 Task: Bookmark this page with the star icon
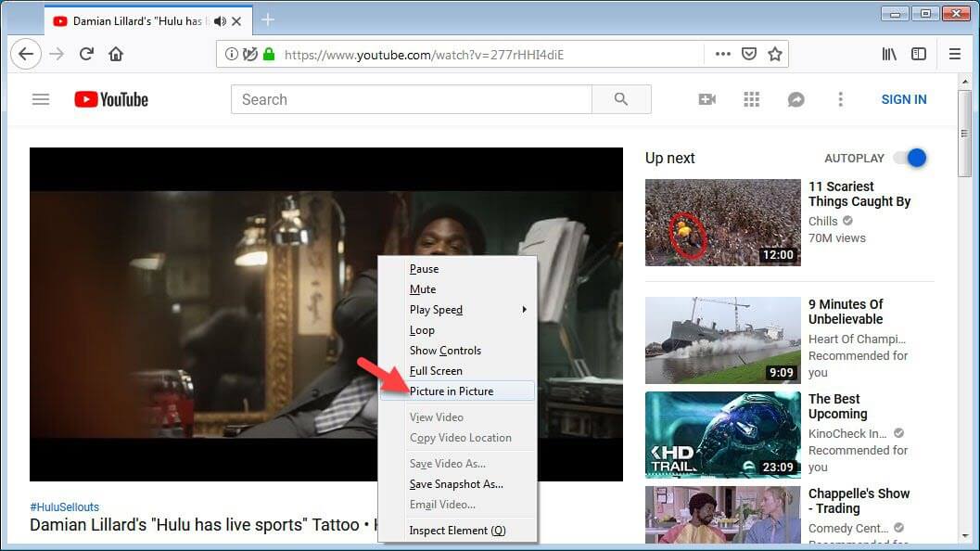[x=775, y=54]
